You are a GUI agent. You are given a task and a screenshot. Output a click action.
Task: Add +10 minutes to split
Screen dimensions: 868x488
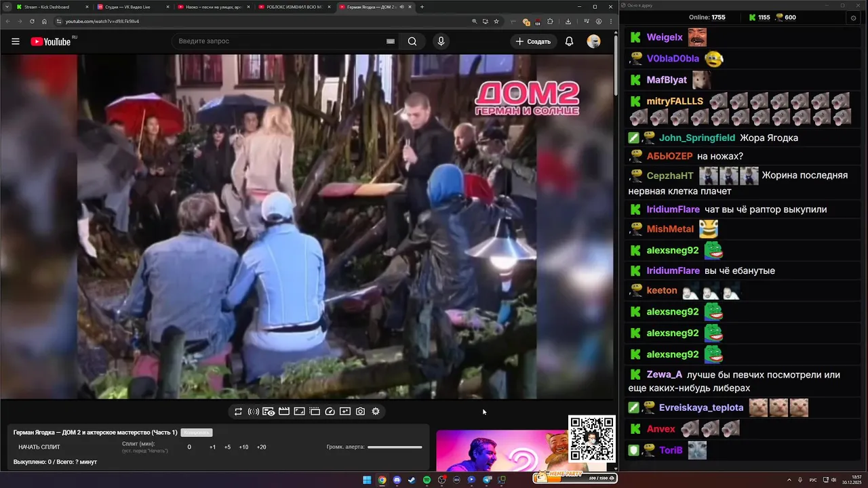pos(243,447)
